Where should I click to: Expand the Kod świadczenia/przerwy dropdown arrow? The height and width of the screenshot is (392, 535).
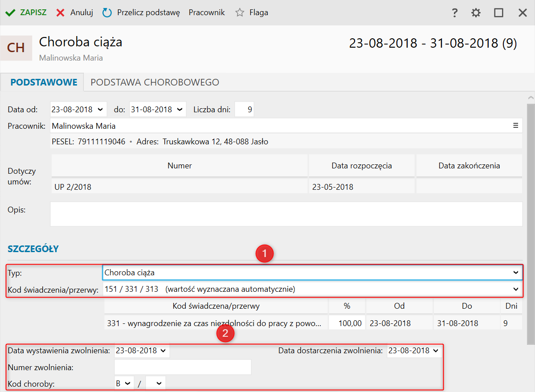(x=516, y=289)
